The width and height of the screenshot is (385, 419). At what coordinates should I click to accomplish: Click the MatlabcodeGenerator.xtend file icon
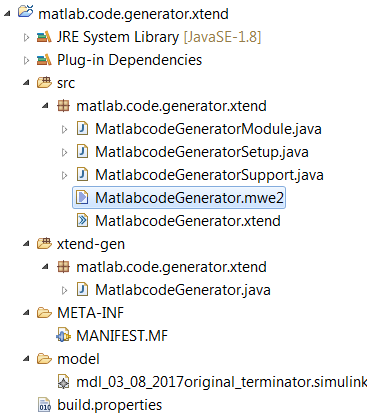coord(83,221)
